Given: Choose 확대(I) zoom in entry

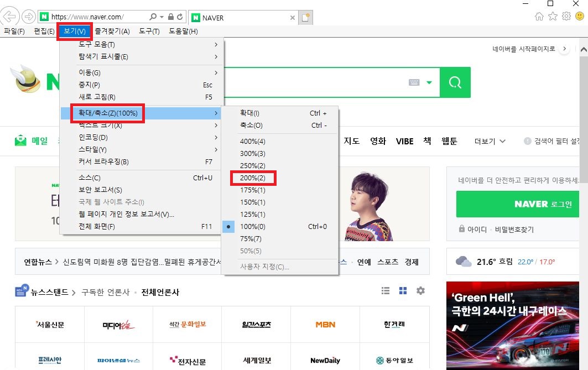Looking at the screenshot, I should (x=280, y=113).
